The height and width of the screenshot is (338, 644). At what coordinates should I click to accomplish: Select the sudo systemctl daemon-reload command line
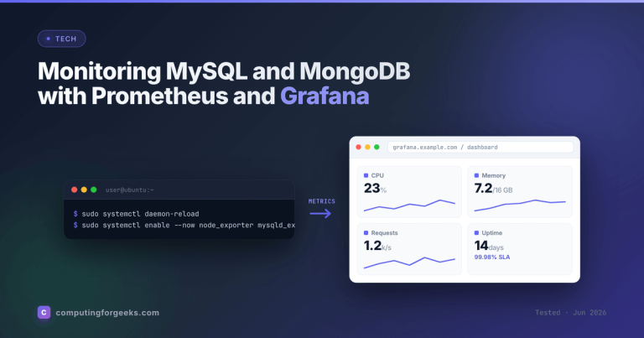pyautogui.click(x=136, y=214)
